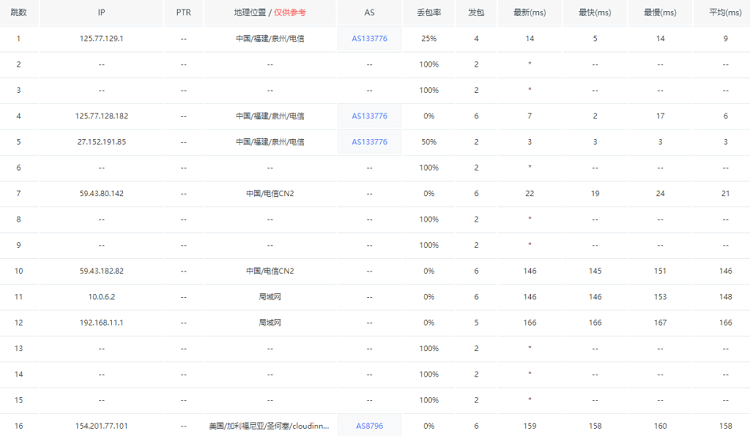Click the 美国/加利福尼亚 location in hop 16
Screen dimensions: 750x436
269,426
